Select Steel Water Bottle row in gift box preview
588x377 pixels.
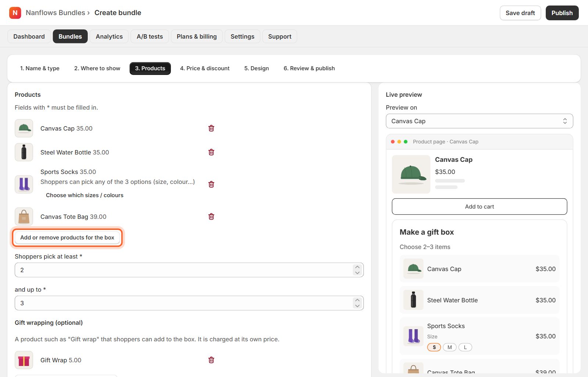tap(479, 300)
